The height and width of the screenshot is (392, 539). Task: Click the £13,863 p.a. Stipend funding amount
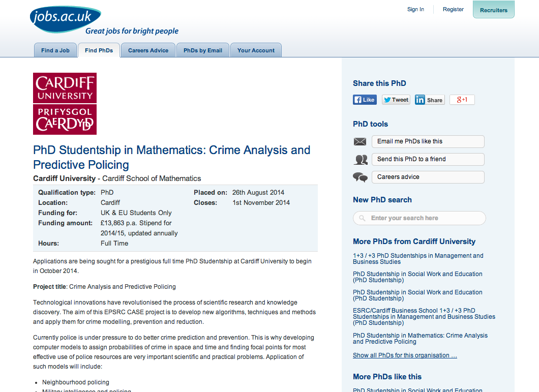pos(139,228)
